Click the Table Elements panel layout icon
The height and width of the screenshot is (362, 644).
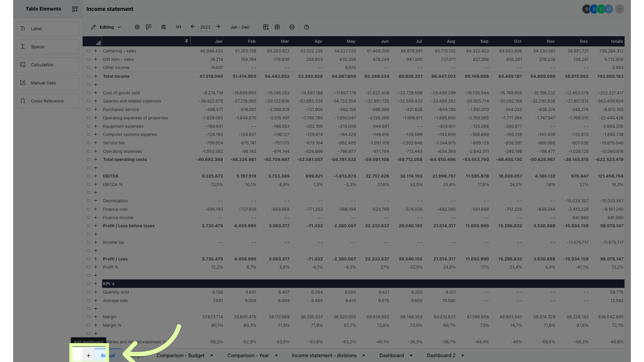pos(75,9)
